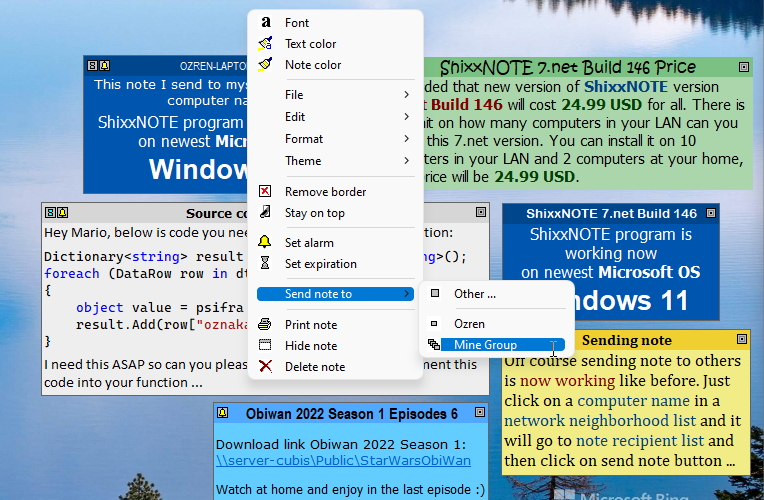Toggle Remove border option
Viewport: 764px width, 500px height.
335,192
